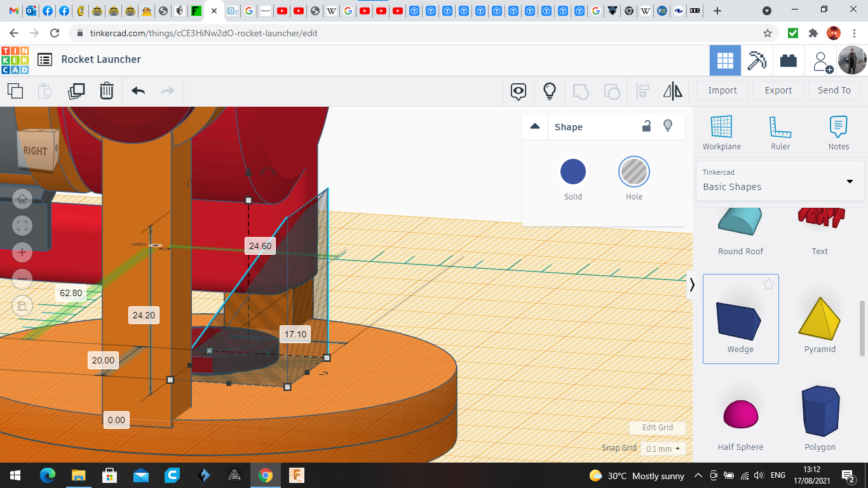
Task: Open the Snap Grid dropdown
Action: 663,449
